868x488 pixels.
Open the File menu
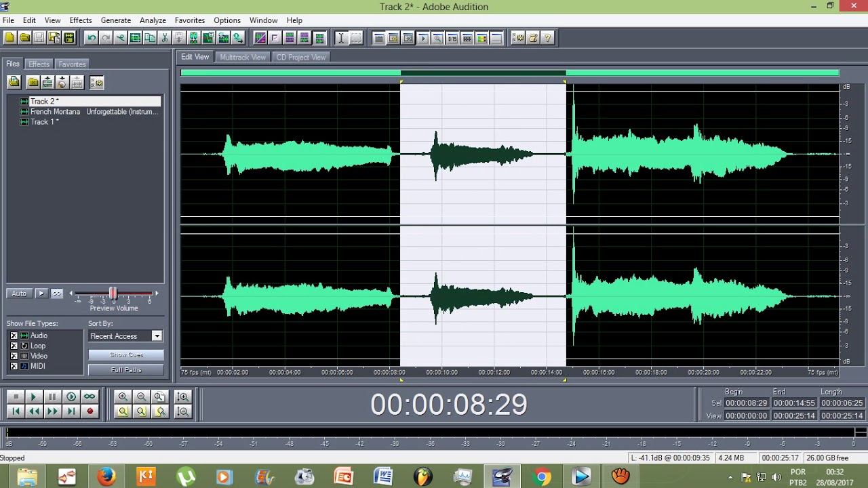[x=8, y=20]
